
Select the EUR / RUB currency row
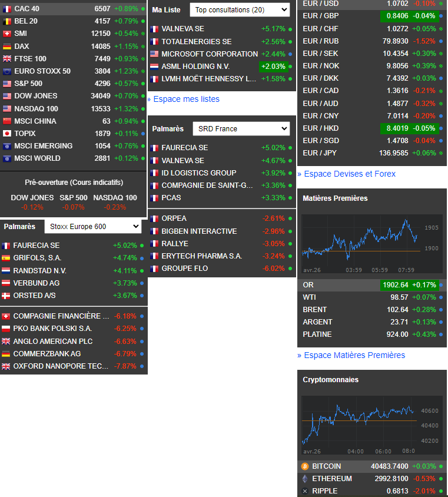372,41
